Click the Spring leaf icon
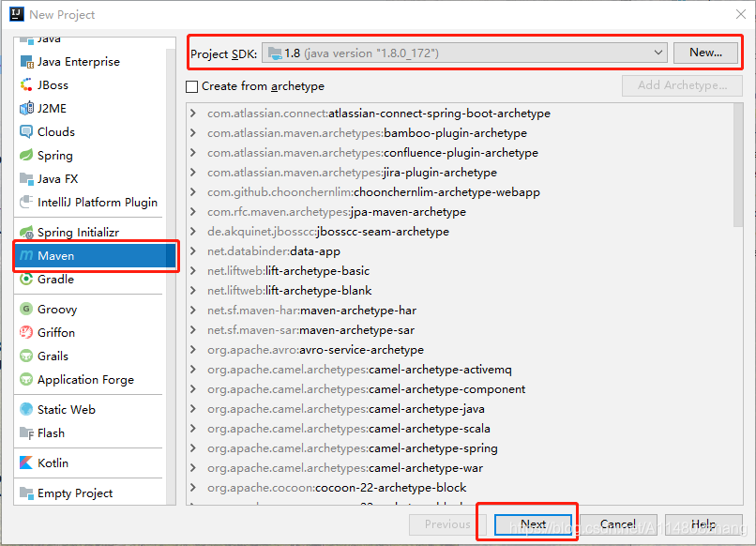Screen dimensions: 756x546 (26, 156)
